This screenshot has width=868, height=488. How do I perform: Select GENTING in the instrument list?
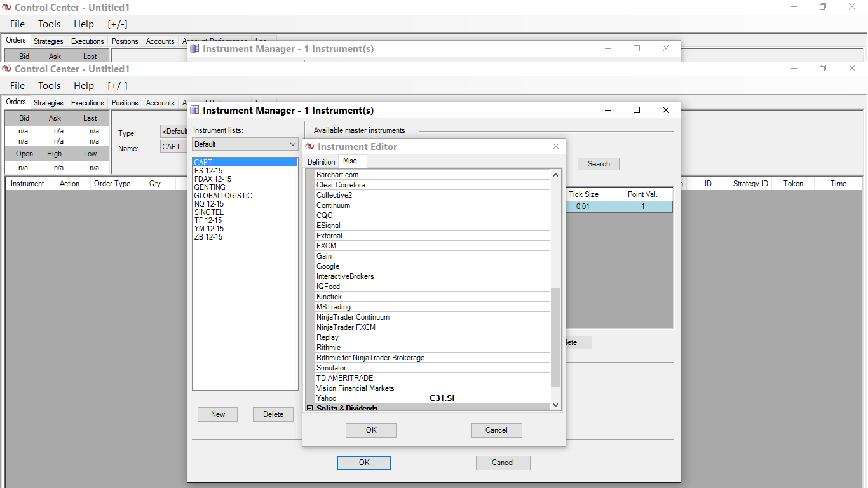(x=210, y=187)
